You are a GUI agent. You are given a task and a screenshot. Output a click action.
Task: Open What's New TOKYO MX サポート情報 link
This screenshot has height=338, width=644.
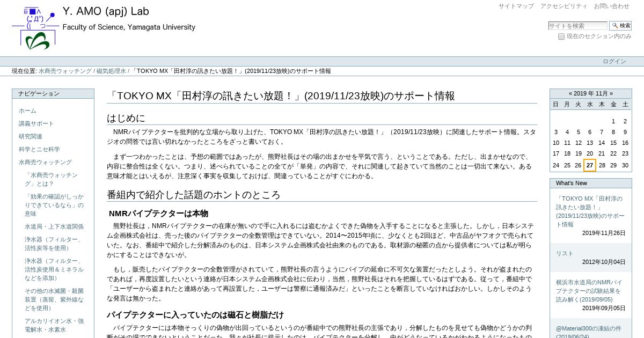tap(590, 211)
